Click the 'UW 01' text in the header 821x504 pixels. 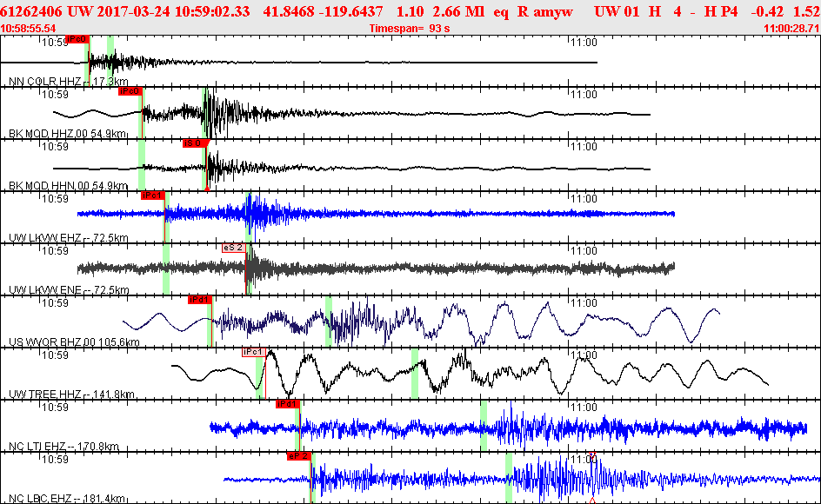pyautogui.click(x=617, y=11)
